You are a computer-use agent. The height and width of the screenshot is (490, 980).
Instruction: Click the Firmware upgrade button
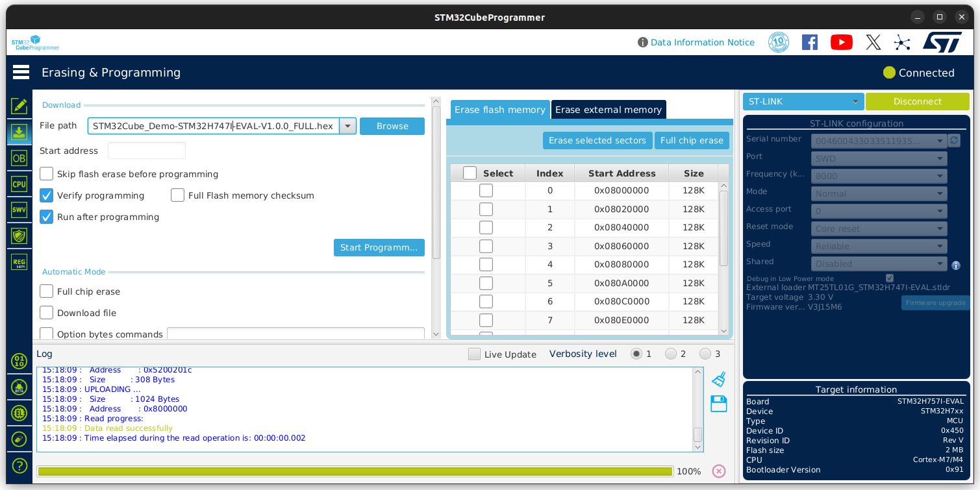point(935,302)
